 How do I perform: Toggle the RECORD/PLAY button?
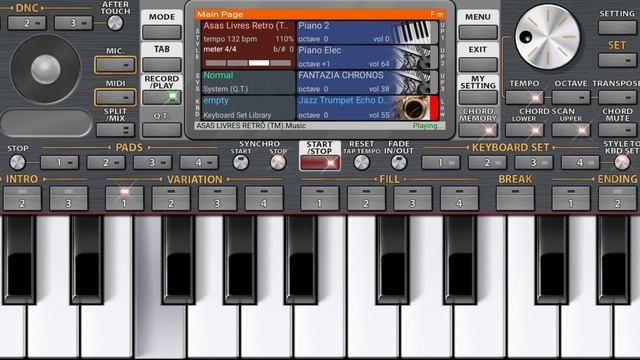162,97
